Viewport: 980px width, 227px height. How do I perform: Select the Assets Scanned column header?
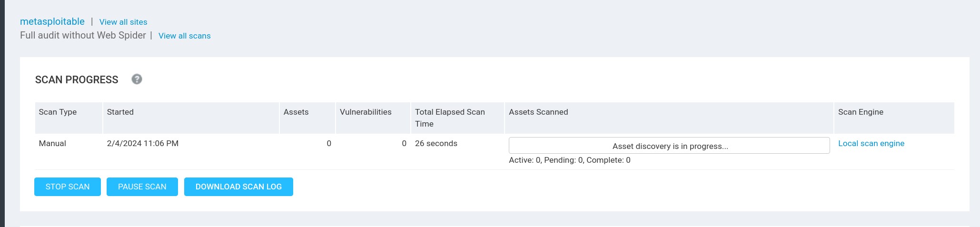[x=538, y=112]
